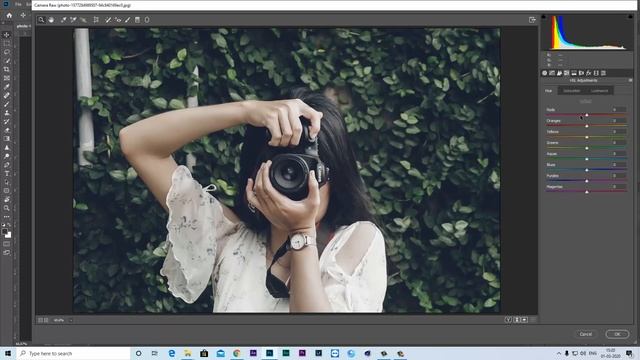Viewport: 640px width, 360px height.
Task: Select the Red Eye Removal tool
Action: [x=118, y=20]
